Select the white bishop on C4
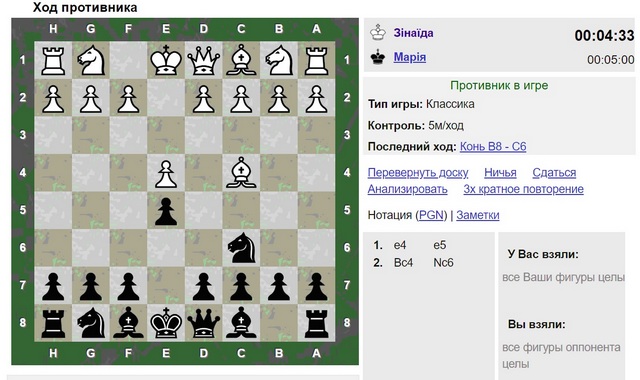Screen dimensions: 640x380 click(241, 172)
